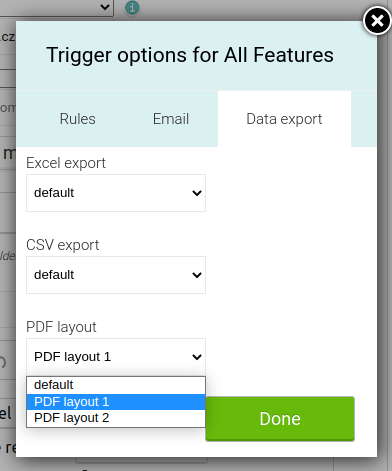Choose PDF layout 2 from the list
Image resolution: width=392 pixels, height=471 pixels.
point(116,418)
